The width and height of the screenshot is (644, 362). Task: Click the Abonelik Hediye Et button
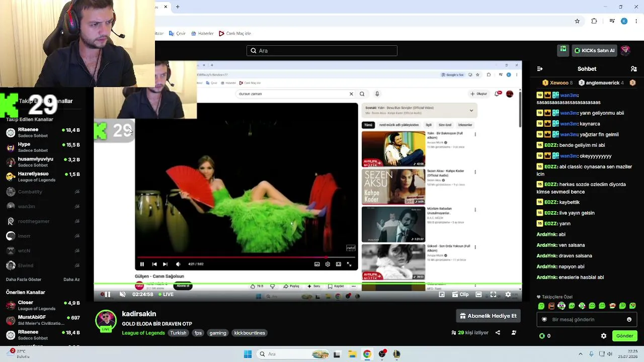(x=488, y=316)
